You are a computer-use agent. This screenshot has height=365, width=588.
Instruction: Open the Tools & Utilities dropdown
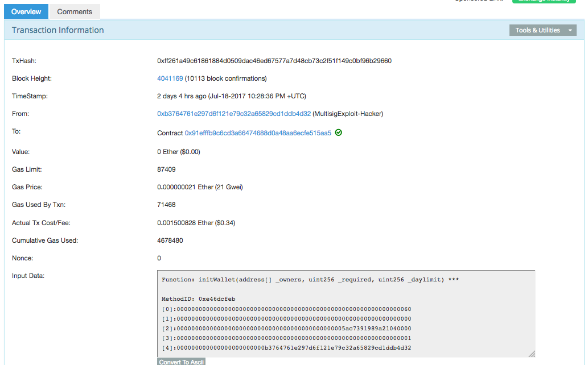click(x=542, y=30)
